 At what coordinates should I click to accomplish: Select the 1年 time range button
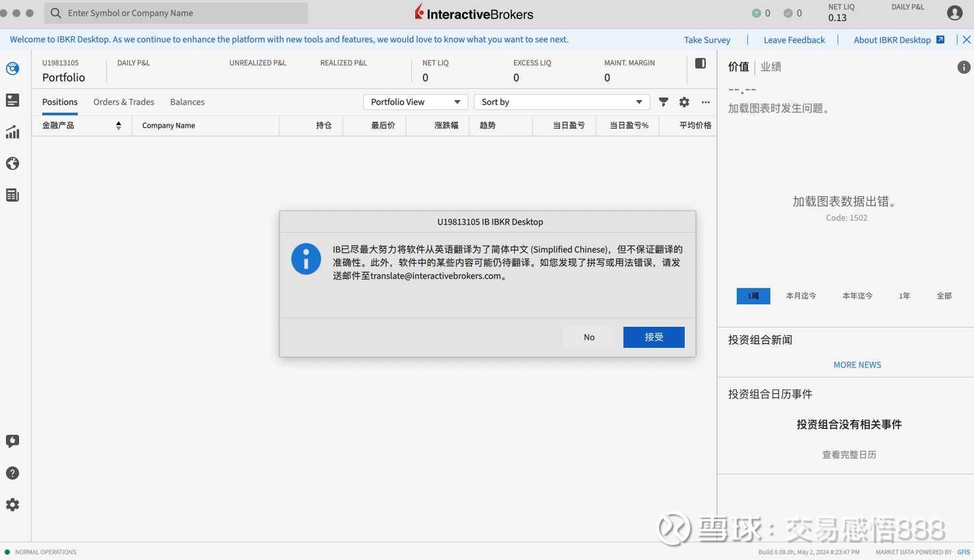coord(903,296)
